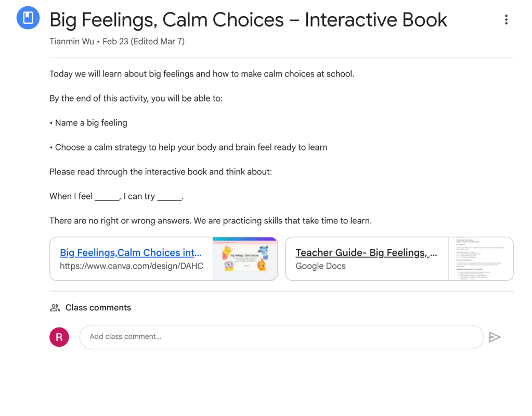
Task: Open the Teacher Guide document link
Action: 366,253
